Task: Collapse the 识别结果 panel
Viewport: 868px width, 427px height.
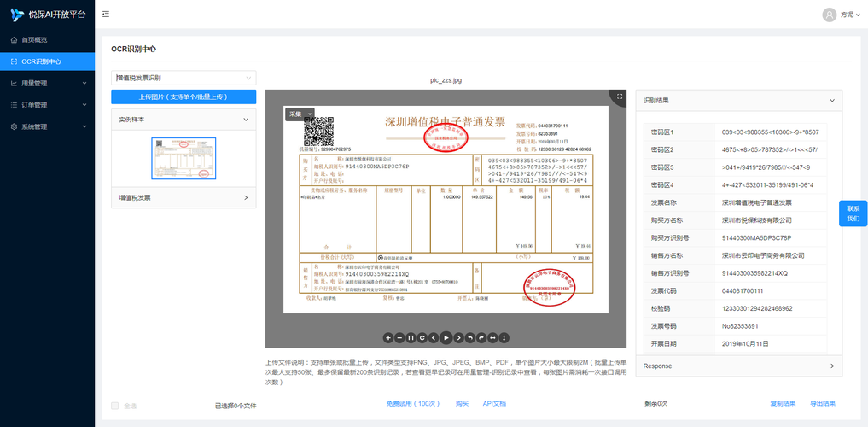Action: (x=739, y=101)
